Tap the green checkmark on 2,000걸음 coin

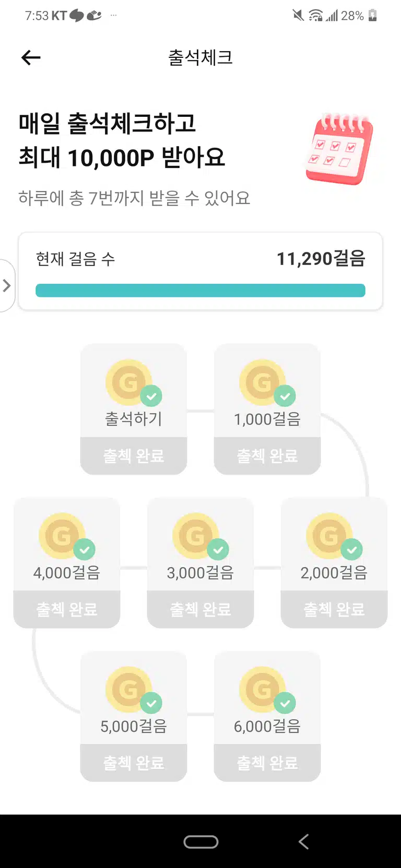[x=352, y=549]
